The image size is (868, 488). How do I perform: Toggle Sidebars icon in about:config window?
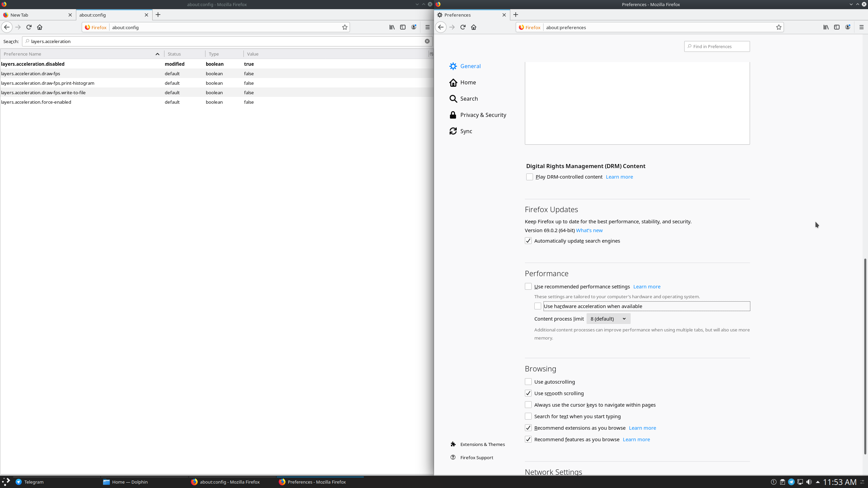coord(403,27)
